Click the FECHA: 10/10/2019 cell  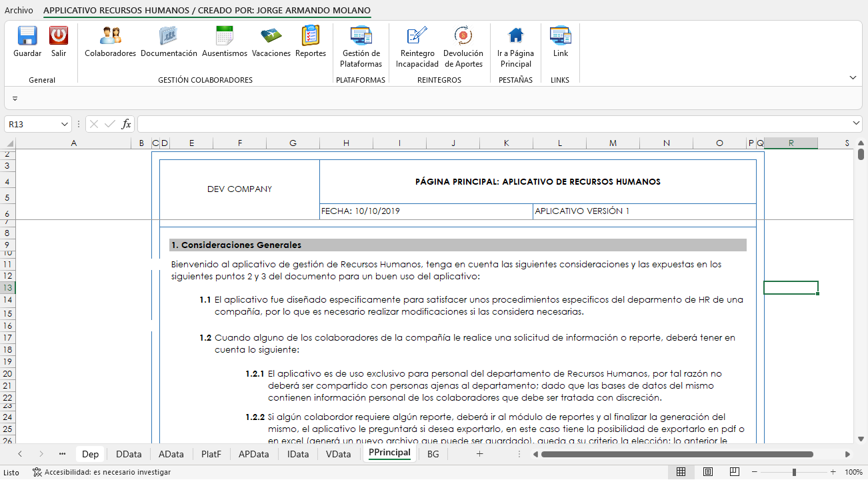[426, 211]
